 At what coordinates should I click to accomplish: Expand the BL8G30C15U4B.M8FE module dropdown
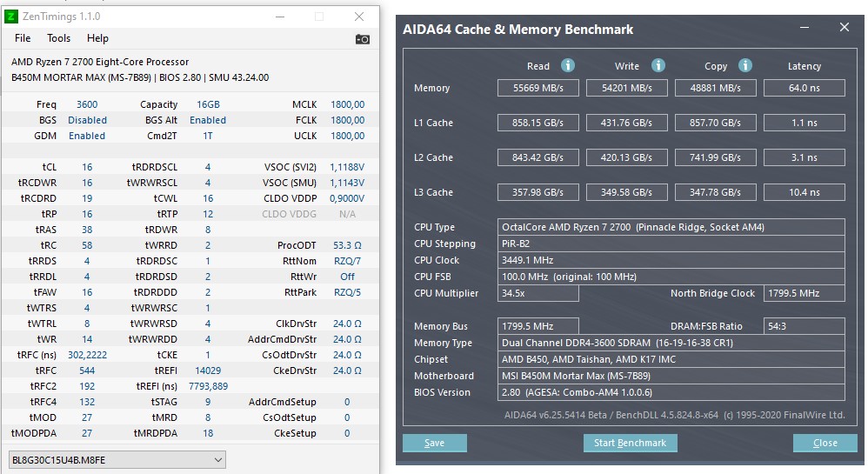tap(117, 459)
